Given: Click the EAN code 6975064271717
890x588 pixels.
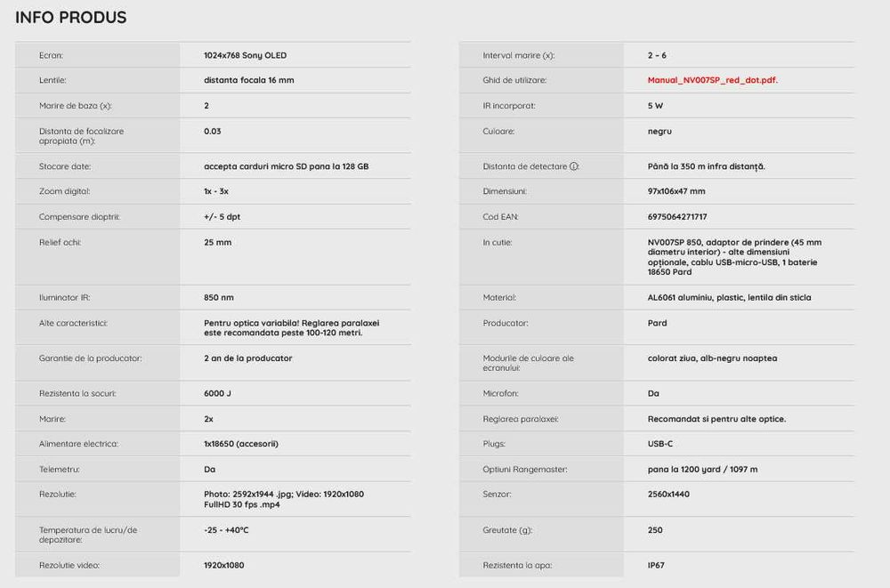Looking at the screenshot, I should pos(677,216).
